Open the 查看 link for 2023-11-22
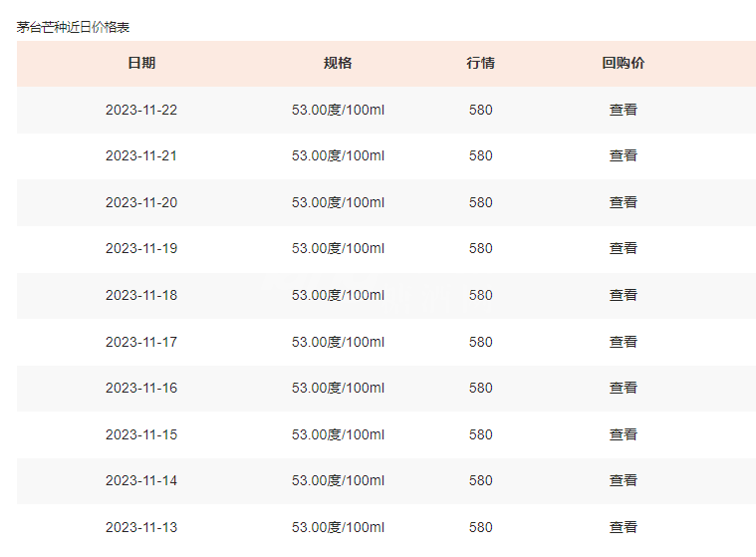The height and width of the screenshot is (557, 756). [x=623, y=110]
